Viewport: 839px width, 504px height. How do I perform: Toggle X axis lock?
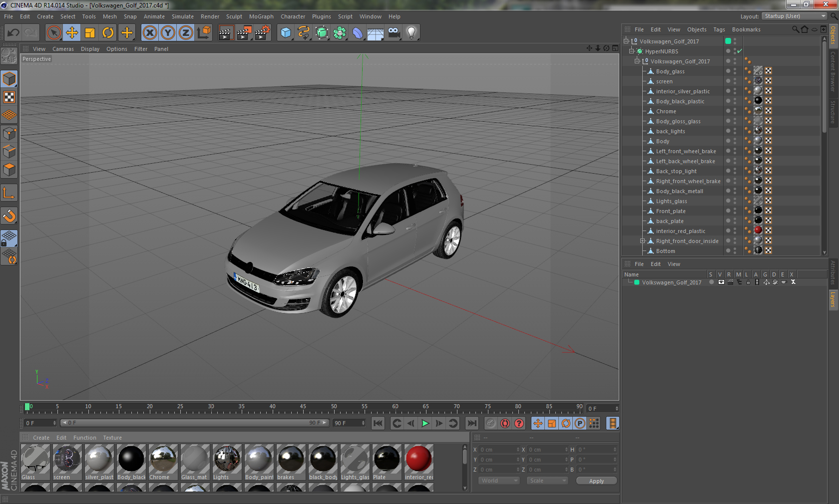149,33
